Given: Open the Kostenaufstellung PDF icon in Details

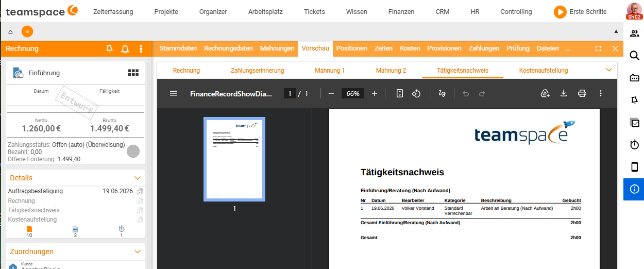Looking at the screenshot, I should pyautogui.click(x=140, y=220).
